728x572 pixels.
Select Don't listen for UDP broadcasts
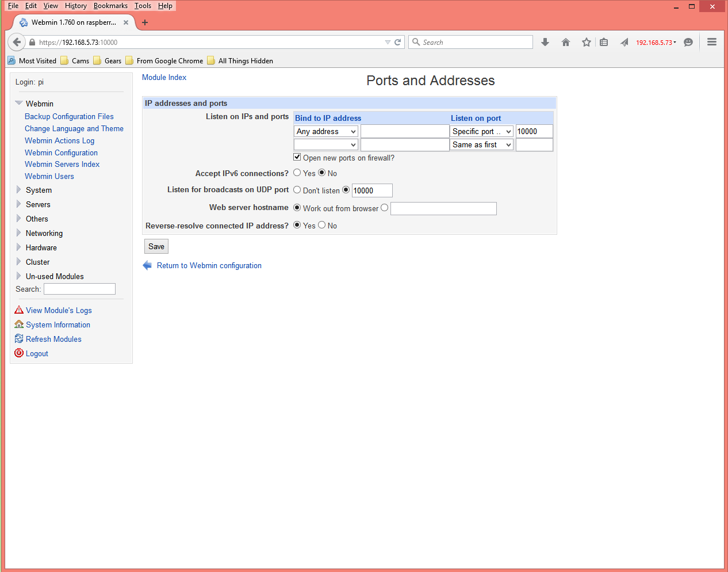pyautogui.click(x=297, y=190)
